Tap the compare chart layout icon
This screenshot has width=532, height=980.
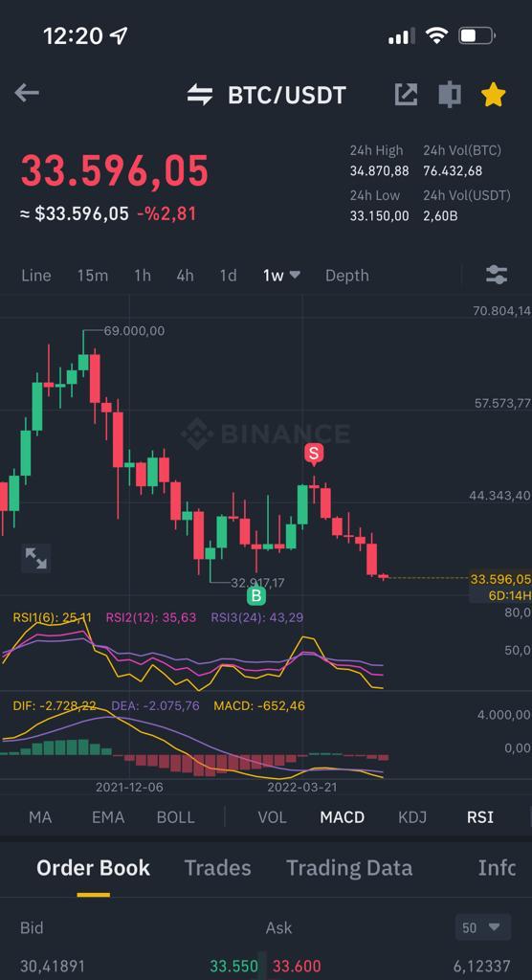450,95
